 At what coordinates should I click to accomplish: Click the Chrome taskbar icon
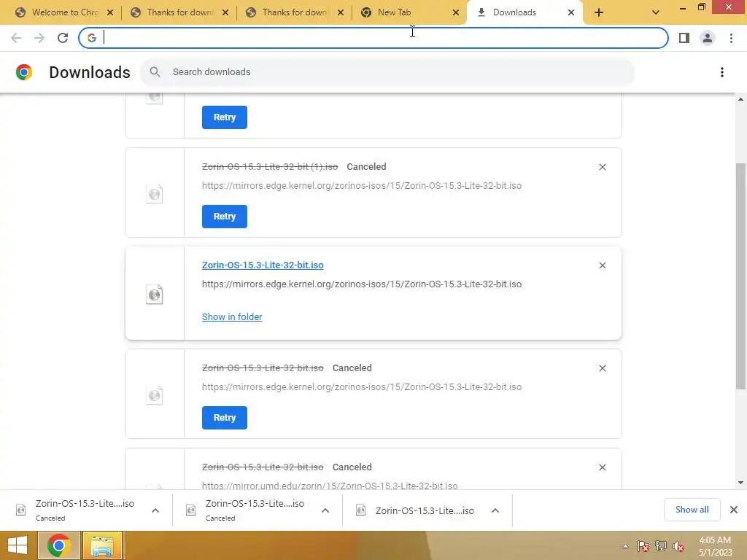tap(58, 545)
